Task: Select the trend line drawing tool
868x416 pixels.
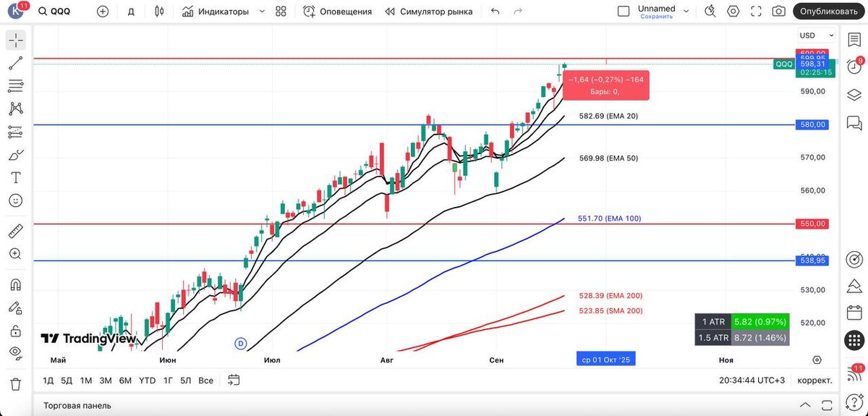Action: (15, 63)
